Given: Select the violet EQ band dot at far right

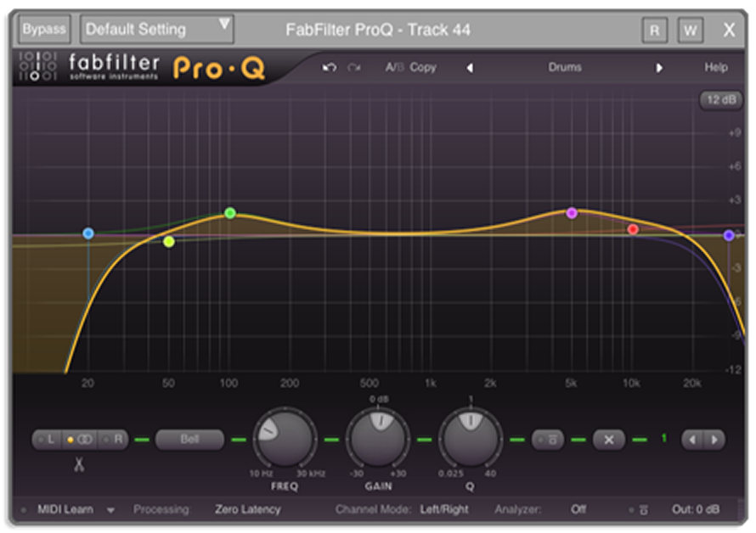Looking at the screenshot, I should click(729, 235).
